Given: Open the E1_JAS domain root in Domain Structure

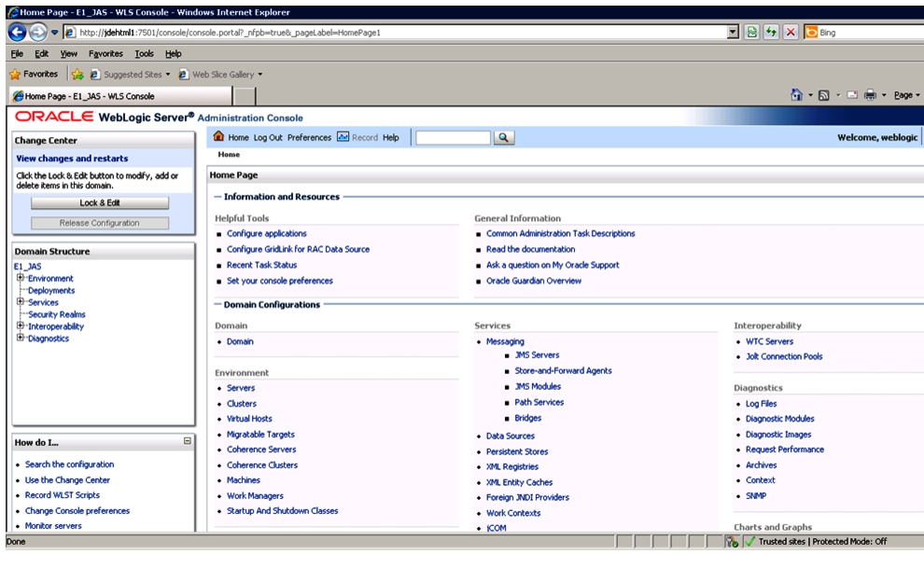Looking at the screenshot, I should [28, 267].
